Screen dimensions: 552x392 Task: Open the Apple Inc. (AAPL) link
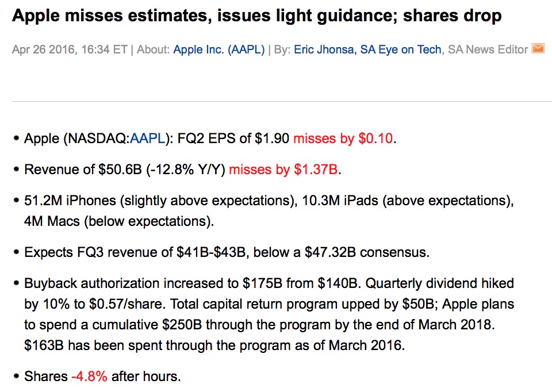point(218,49)
